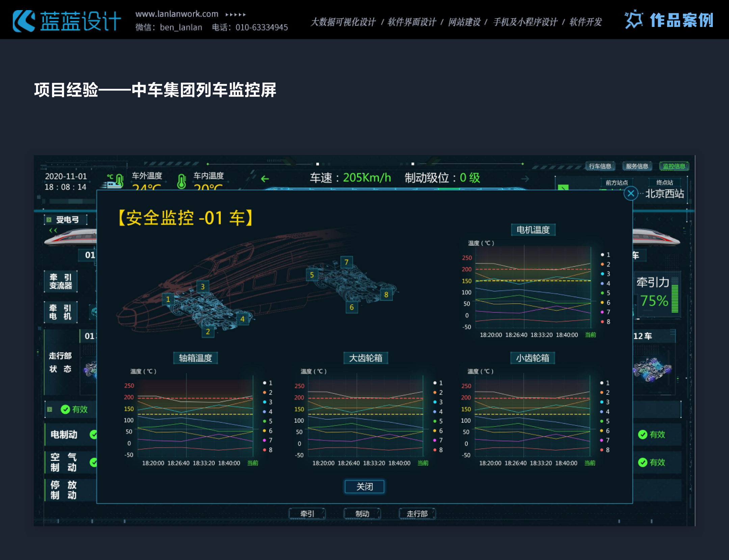This screenshot has width=729, height=560.
Task: Select bogie sensor marker 1 on the train
Action: click(168, 299)
